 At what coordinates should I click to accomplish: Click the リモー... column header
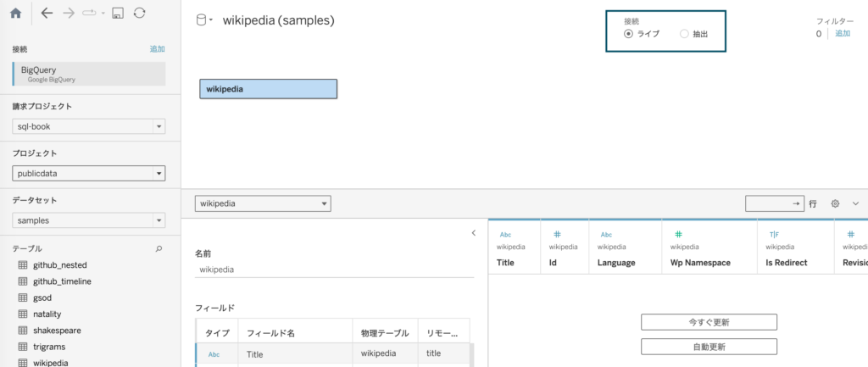tap(444, 333)
